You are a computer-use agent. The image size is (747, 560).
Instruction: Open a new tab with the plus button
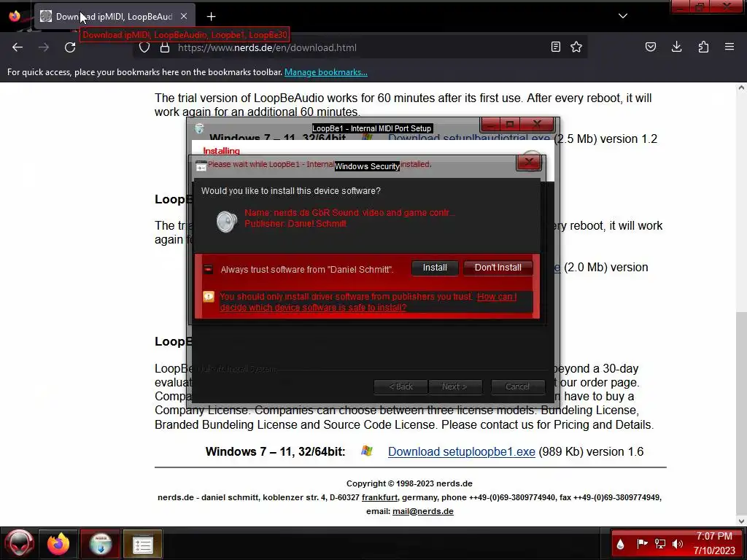[x=211, y=17]
